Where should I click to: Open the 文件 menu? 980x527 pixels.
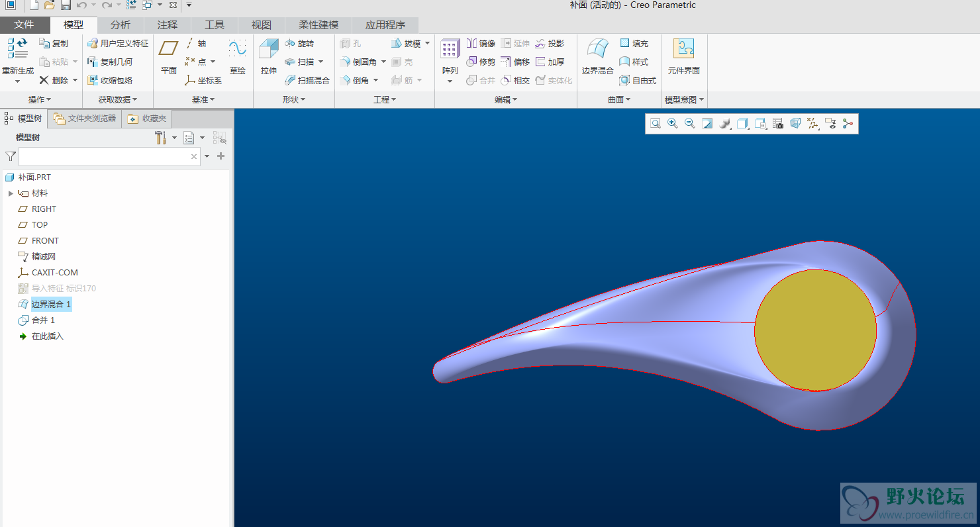[24, 25]
